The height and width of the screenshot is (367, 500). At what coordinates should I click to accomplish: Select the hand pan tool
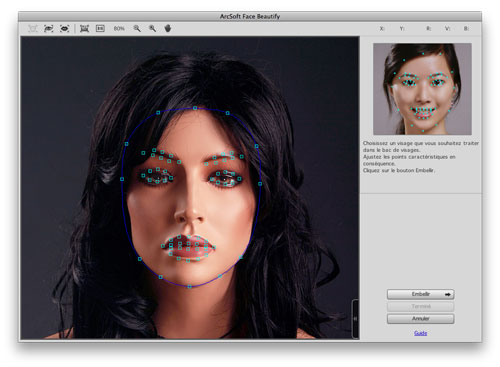pyautogui.click(x=168, y=28)
